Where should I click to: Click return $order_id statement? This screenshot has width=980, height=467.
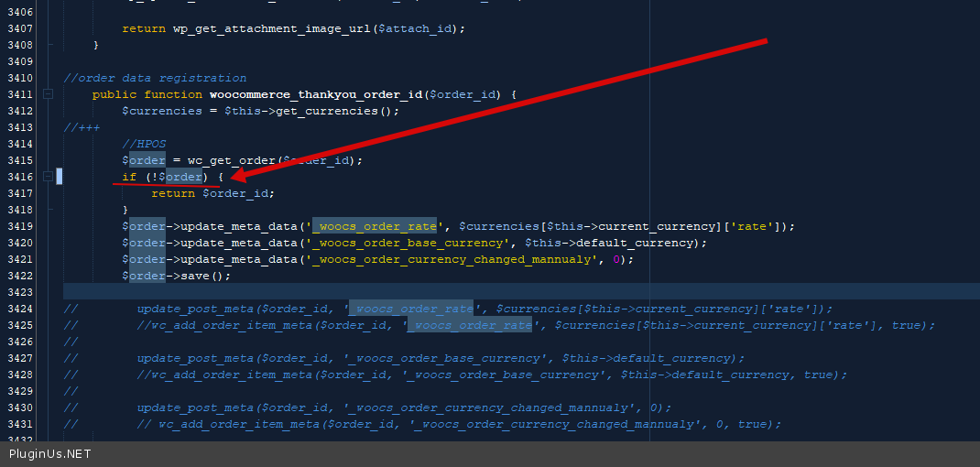click(x=212, y=193)
